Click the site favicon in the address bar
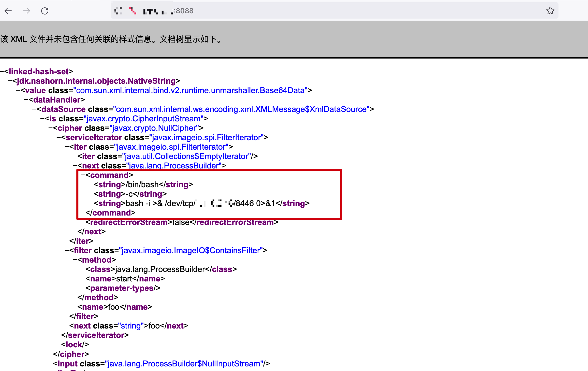 (118, 11)
